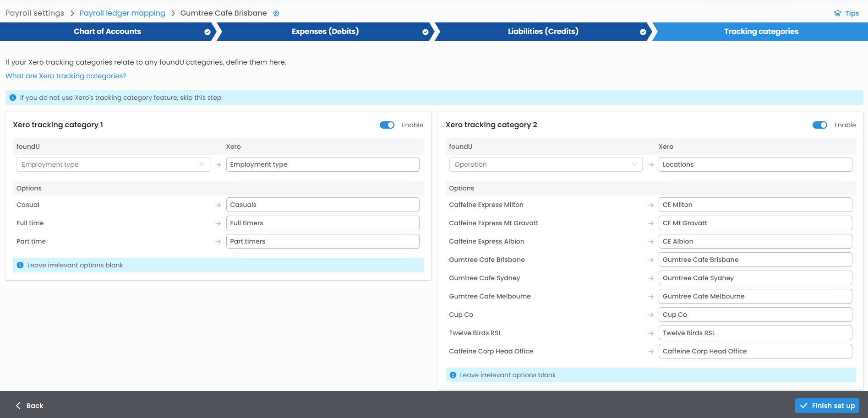
Task: Go to the Tracking categories step tab
Action: click(761, 32)
